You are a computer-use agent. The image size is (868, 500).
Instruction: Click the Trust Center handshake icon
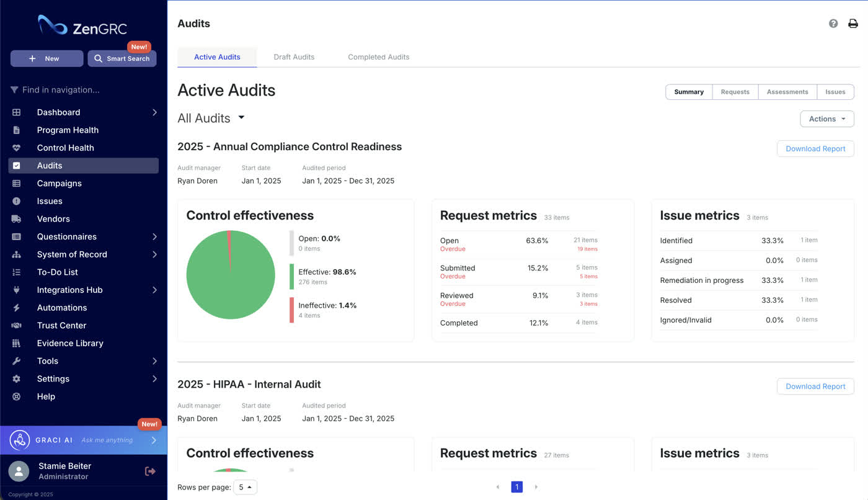click(x=17, y=326)
